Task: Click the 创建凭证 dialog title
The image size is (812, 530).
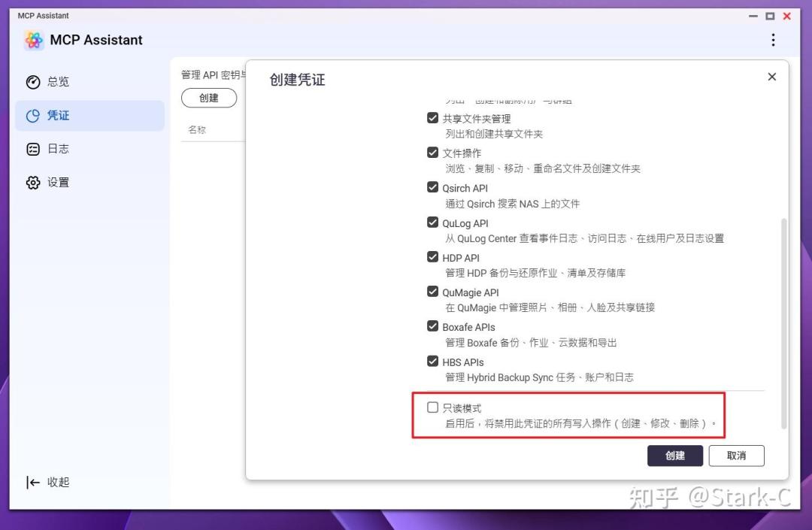Action: (x=297, y=80)
